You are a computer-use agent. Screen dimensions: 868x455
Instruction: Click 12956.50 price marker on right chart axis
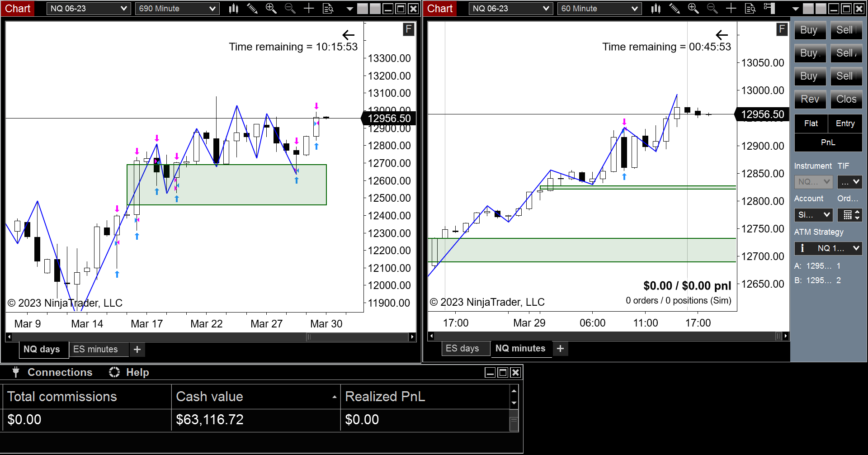click(x=762, y=114)
